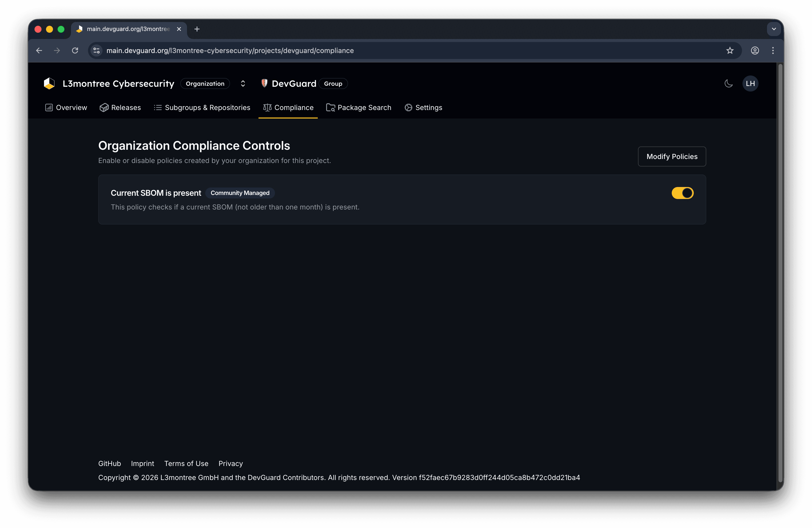Open the browser tab search chevron
The height and width of the screenshot is (528, 812).
coord(773,29)
